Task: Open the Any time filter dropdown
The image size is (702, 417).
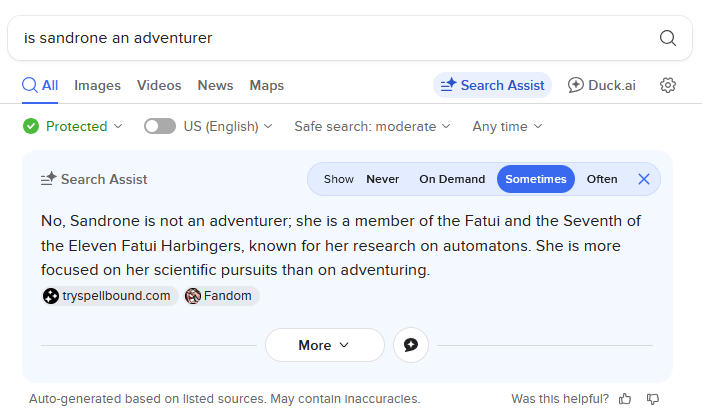Action: point(507,126)
